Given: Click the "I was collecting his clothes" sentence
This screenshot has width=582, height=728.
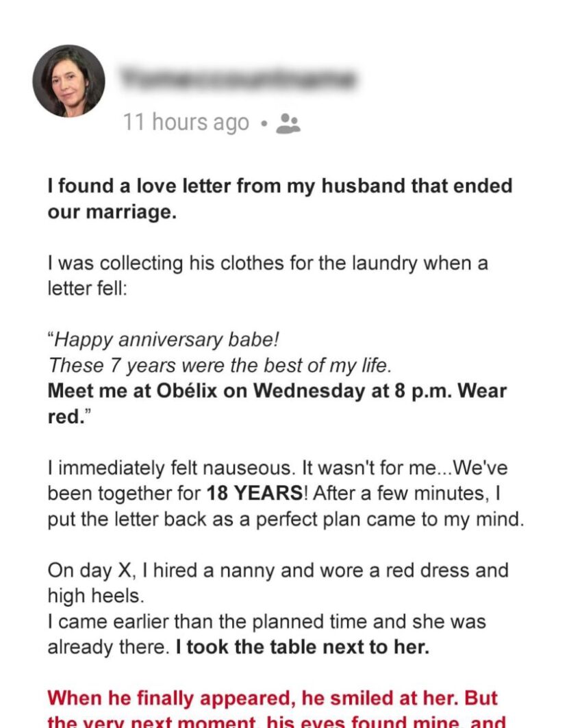Looking at the screenshot, I should 267,264.
